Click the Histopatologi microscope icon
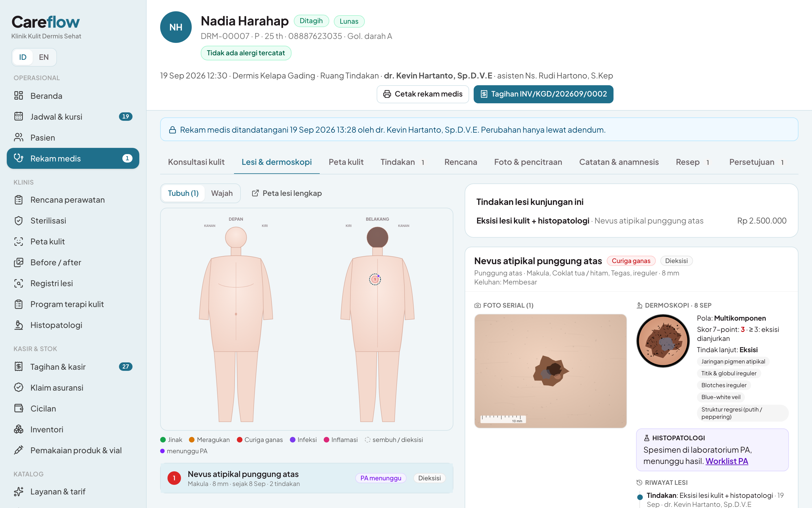 tap(18, 325)
